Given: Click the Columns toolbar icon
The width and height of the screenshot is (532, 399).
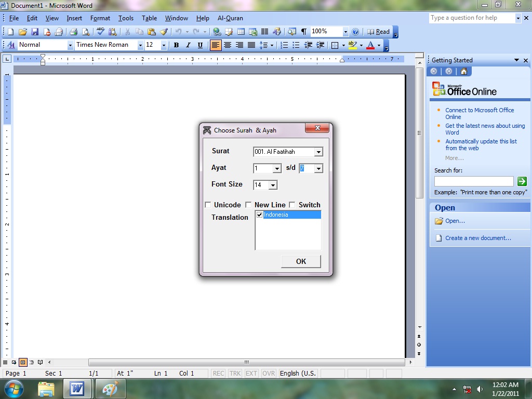Looking at the screenshot, I should 264,32.
